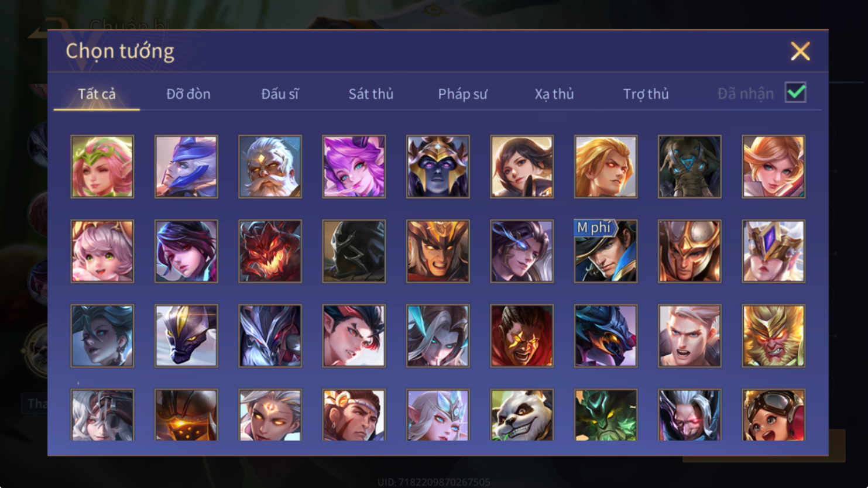Select the panda hero portrait
This screenshot has width=868, height=488.
[x=522, y=415]
